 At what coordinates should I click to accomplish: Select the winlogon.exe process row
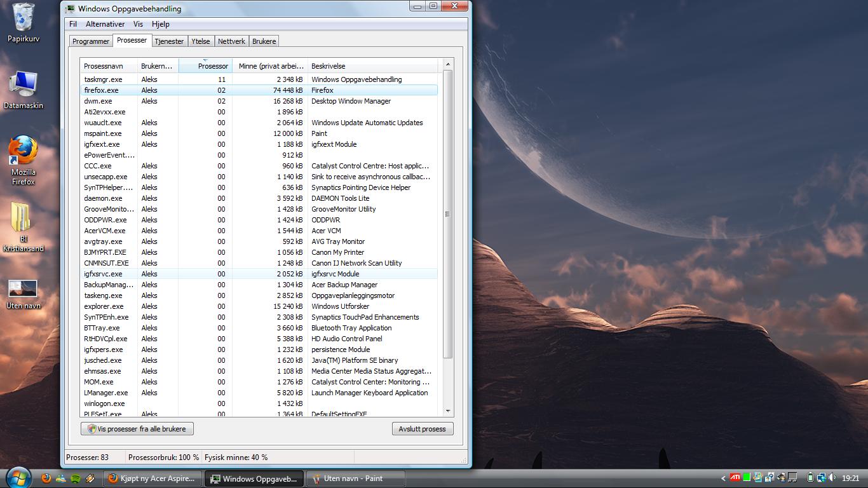click(259, 403)
